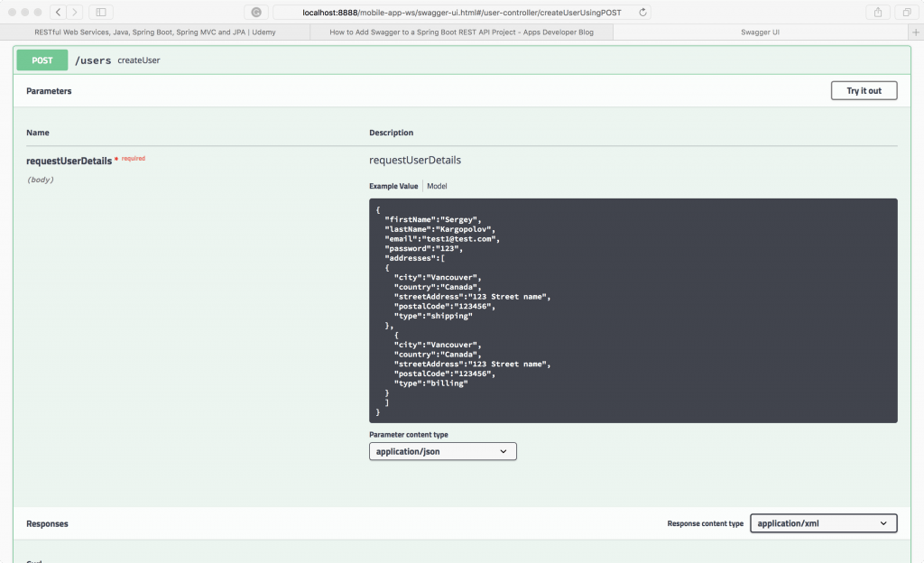This screenshot has width=924, height=563.
Task: Toggle the Safari sidebar button
Action: click(100, 13)
